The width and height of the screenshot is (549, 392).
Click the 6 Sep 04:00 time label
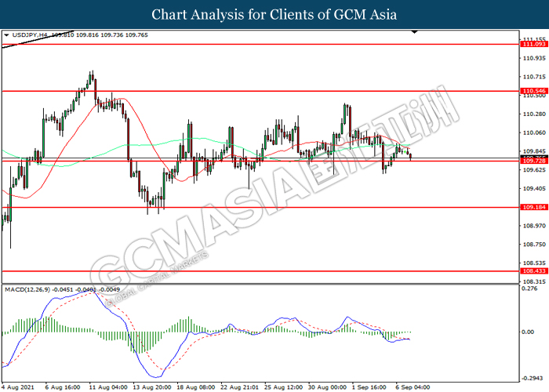(x=413, y=387)
